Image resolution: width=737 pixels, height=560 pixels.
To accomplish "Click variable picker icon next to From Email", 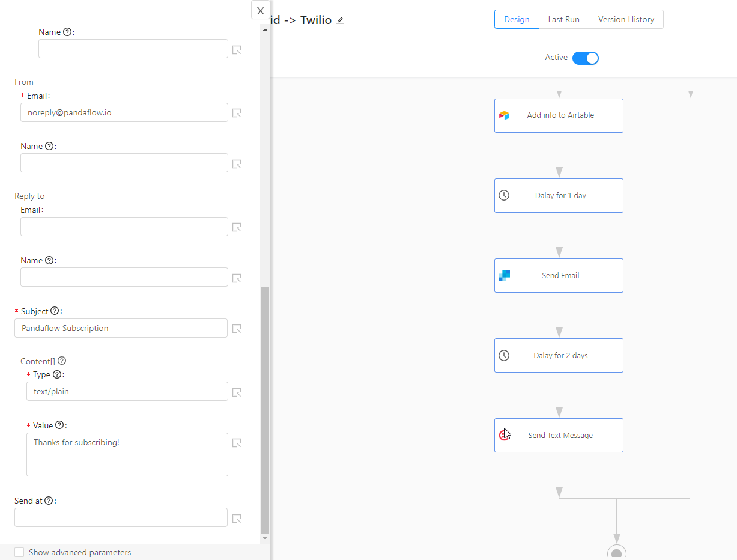I will pos(237,113).
